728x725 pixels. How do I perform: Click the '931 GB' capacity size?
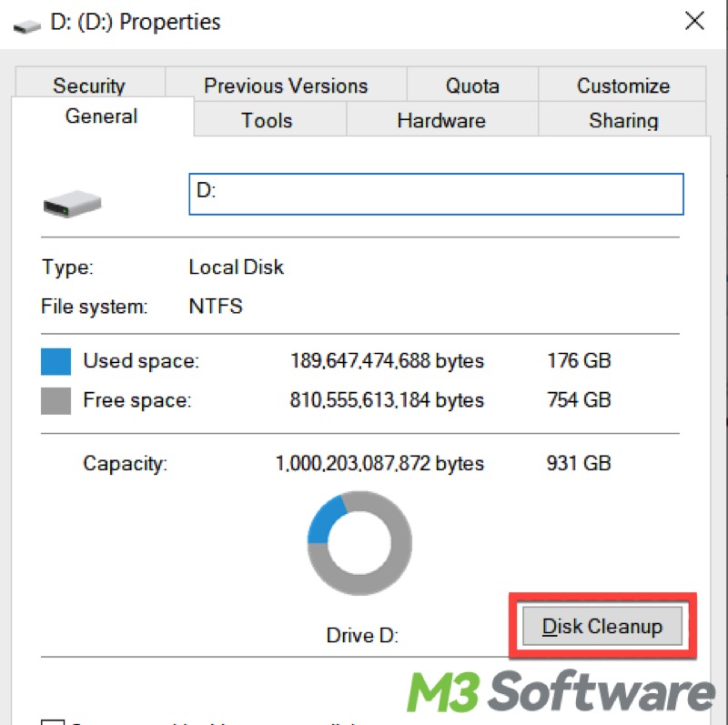click(x=579, y=463)
